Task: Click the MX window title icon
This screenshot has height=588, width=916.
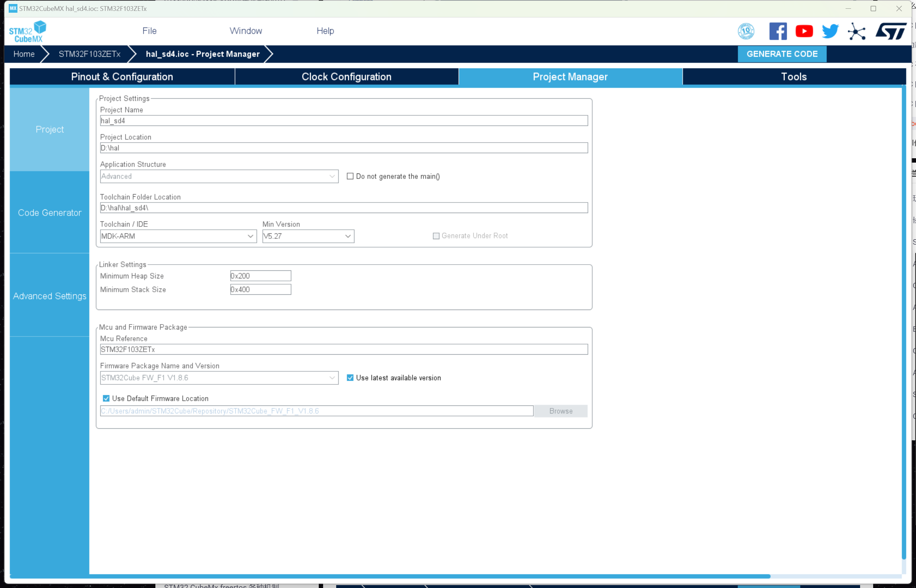Action: pos(13,8)
